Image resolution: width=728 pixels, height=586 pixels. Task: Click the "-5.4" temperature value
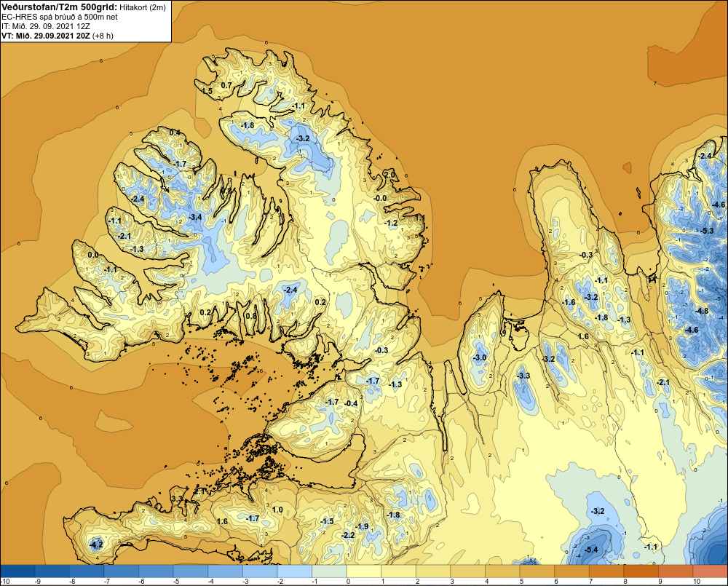pos(591,550)
